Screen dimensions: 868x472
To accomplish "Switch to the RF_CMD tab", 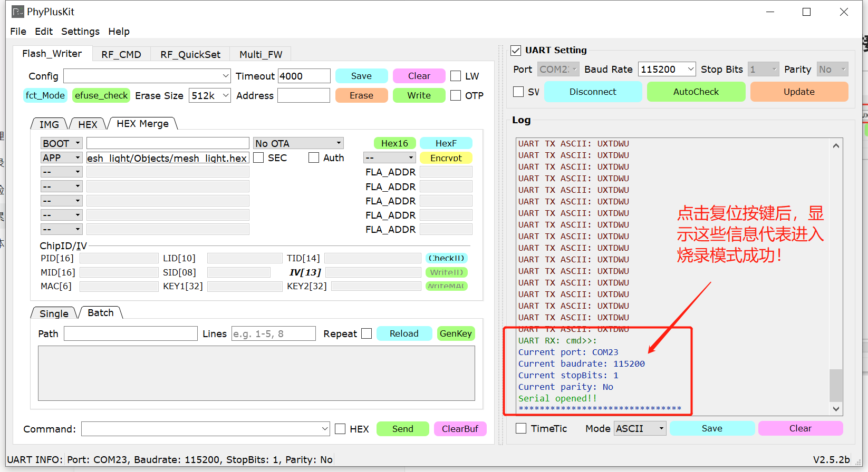I will coord(121,54).
